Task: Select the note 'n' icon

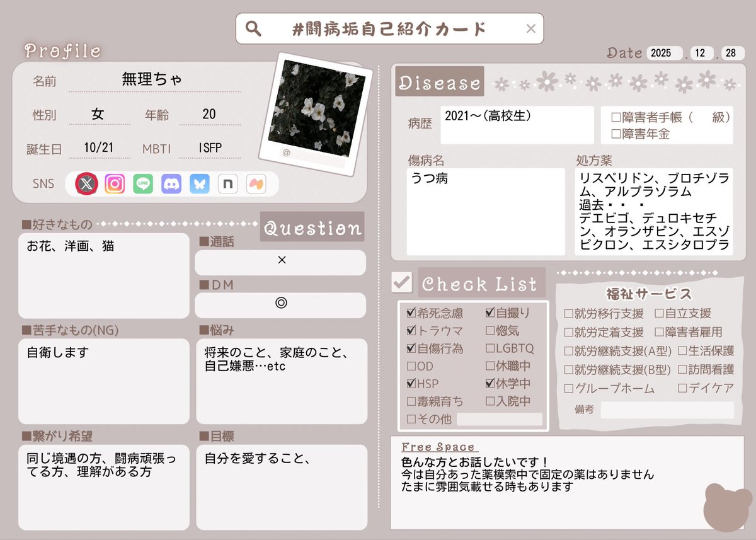Action: tap(227, 183)
